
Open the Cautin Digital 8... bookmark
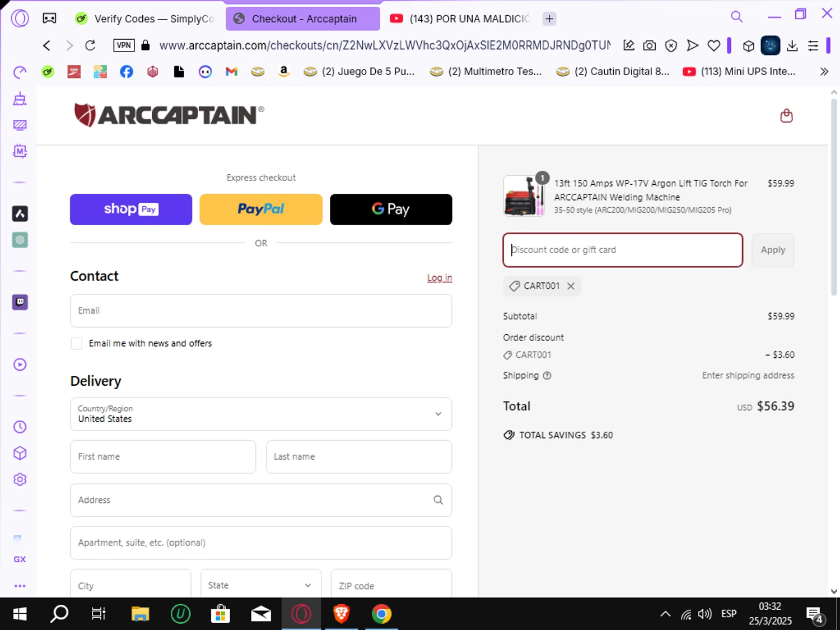(x=613, y=72)
